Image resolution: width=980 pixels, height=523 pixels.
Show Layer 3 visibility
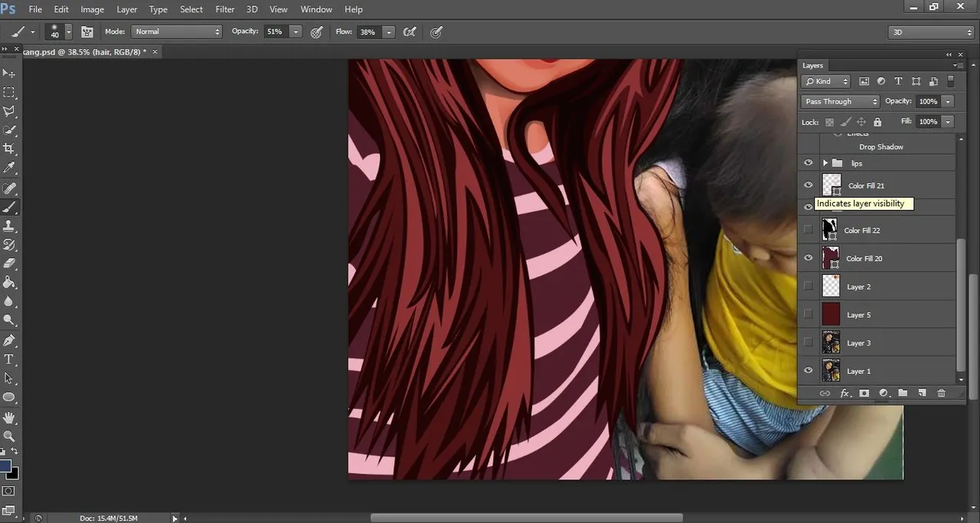tap(808, 342)
